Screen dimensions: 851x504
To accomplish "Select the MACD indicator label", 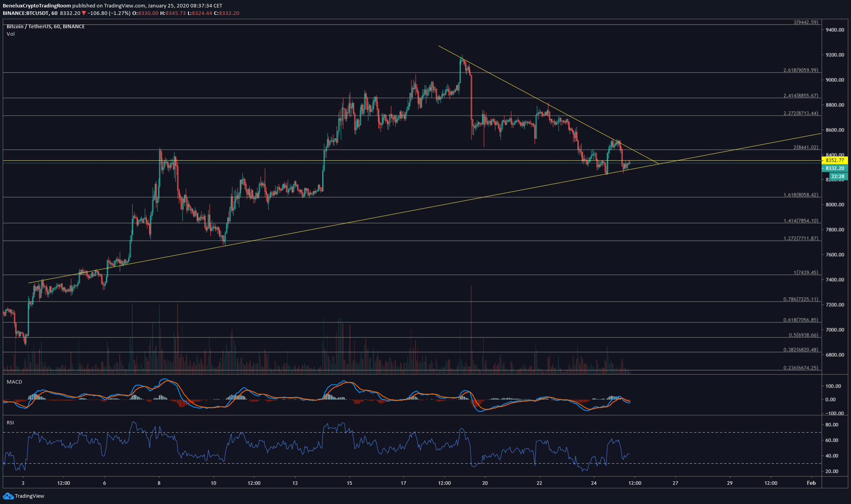I will (15, 382).
